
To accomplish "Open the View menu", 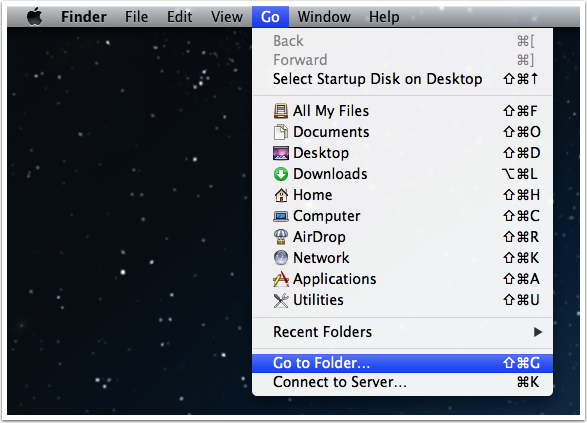I will point(227,17).
